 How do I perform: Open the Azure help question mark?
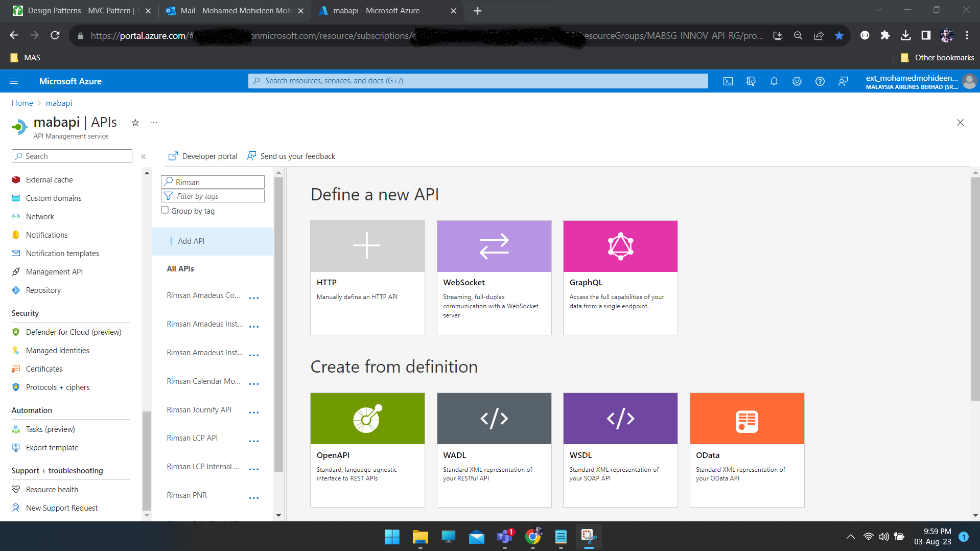pyautogui.click(x=820, y=81)
